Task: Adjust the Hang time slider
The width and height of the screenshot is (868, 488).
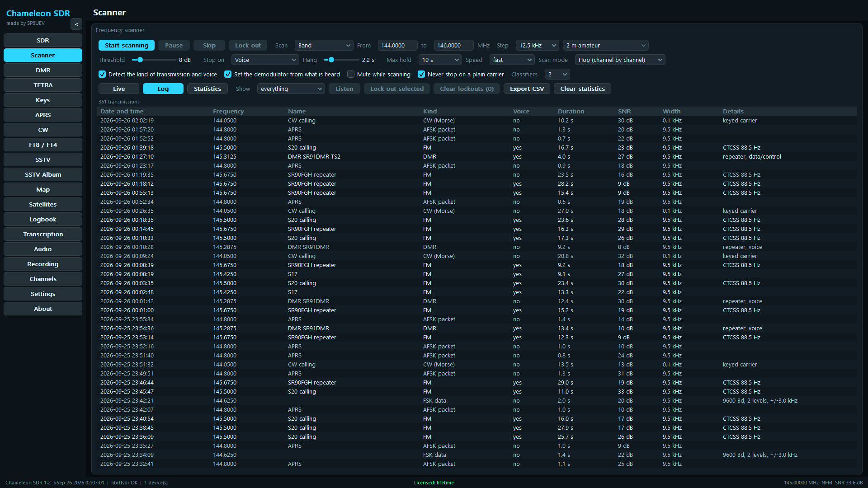Action: [x=342, y=60]
